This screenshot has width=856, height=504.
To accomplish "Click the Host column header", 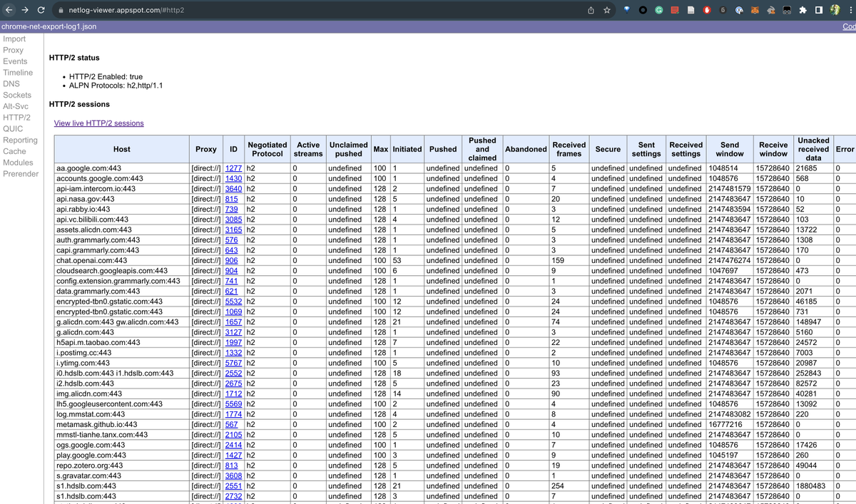I will [x=122, y=149].
